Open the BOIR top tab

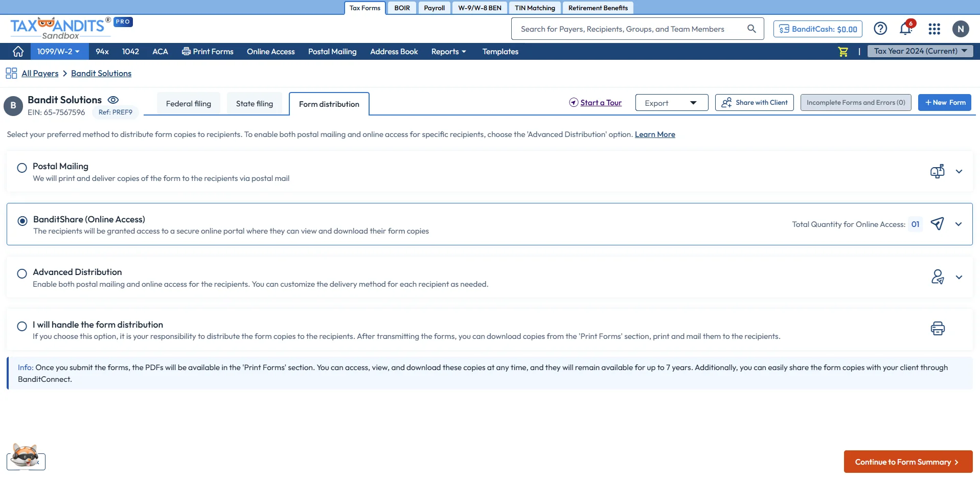pos(402,8)
